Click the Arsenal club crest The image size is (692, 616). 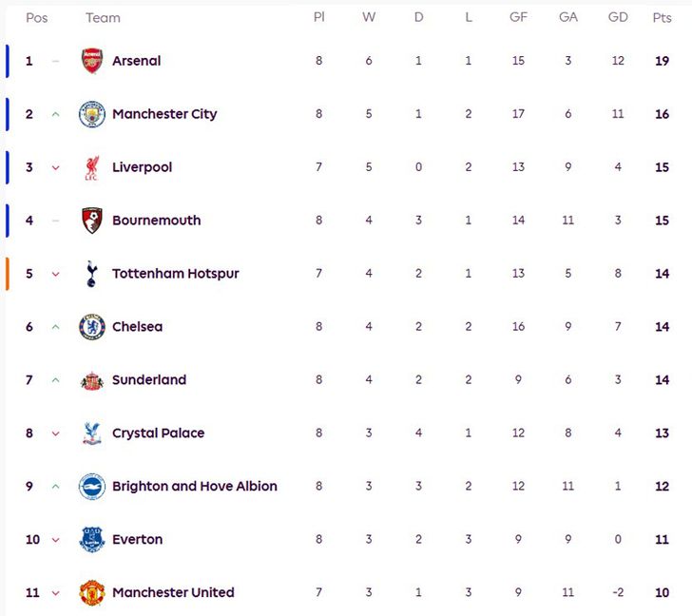[92, 61]
